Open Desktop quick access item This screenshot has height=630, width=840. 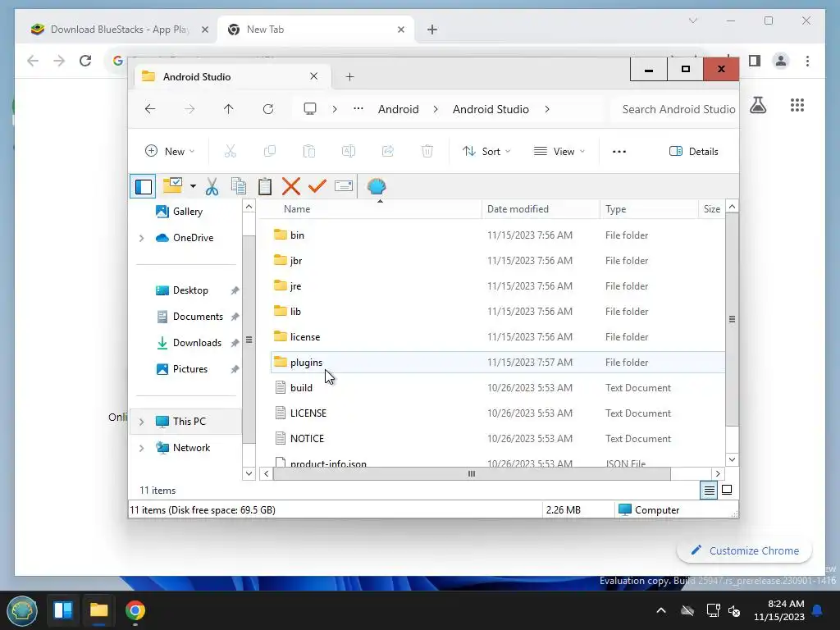[x=182, y=290]
